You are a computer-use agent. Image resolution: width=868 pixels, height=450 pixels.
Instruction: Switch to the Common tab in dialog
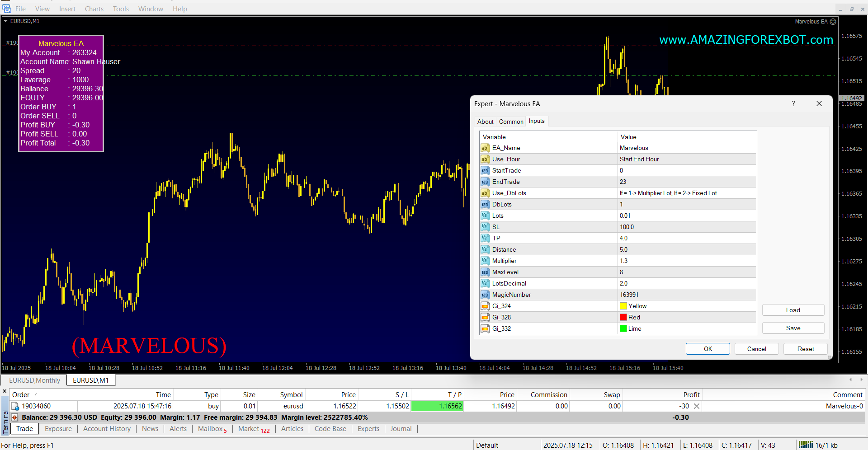point(511,122)
